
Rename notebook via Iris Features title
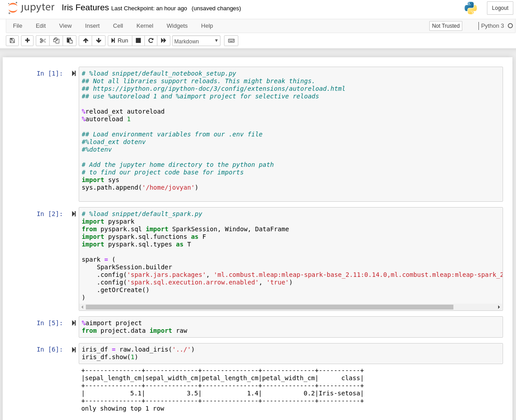[x=85, y=8]
